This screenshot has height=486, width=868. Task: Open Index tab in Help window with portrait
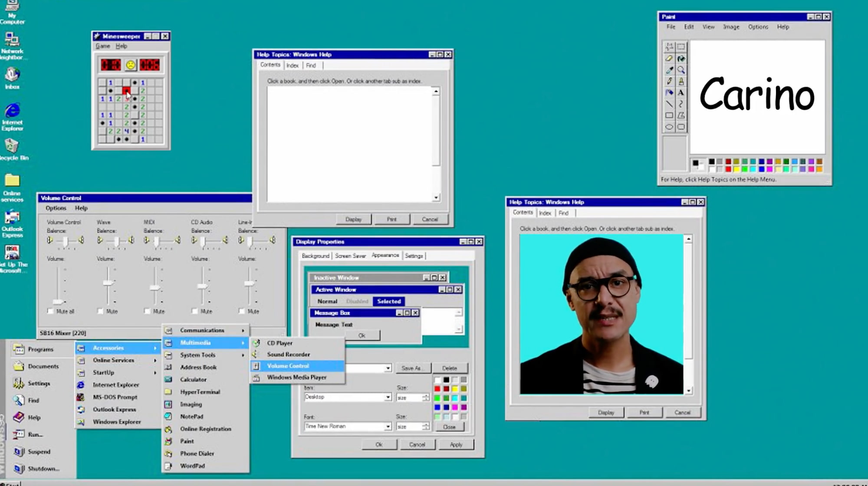pyautogui.click(x=545, y=213)
